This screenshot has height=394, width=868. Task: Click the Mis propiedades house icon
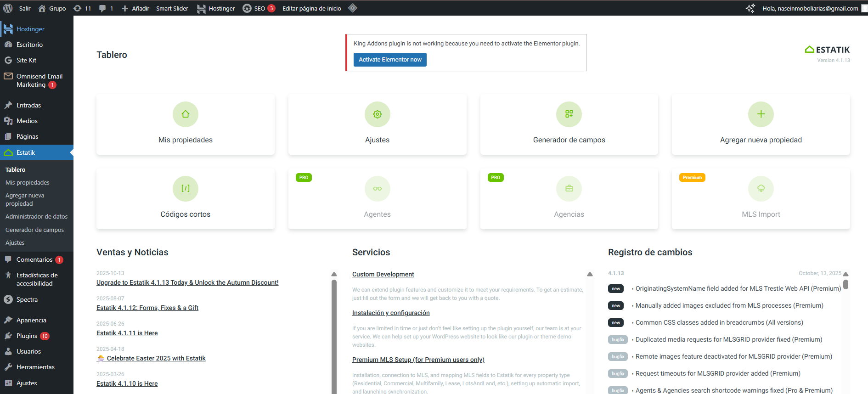[x=186, y=114]
